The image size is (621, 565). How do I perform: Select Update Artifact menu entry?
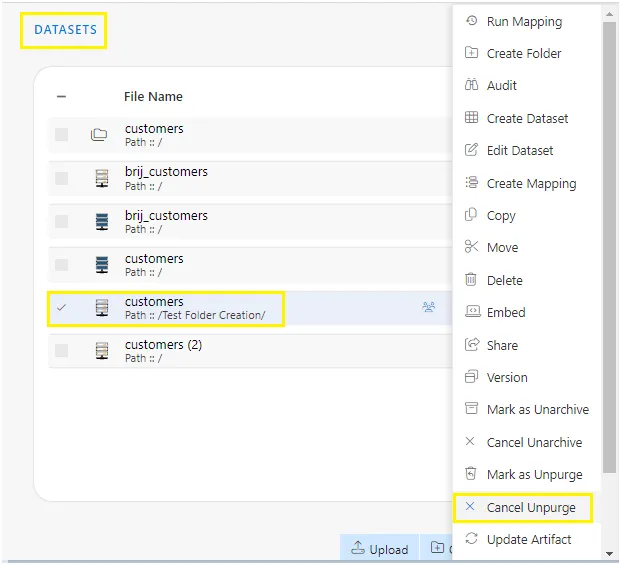526,539
